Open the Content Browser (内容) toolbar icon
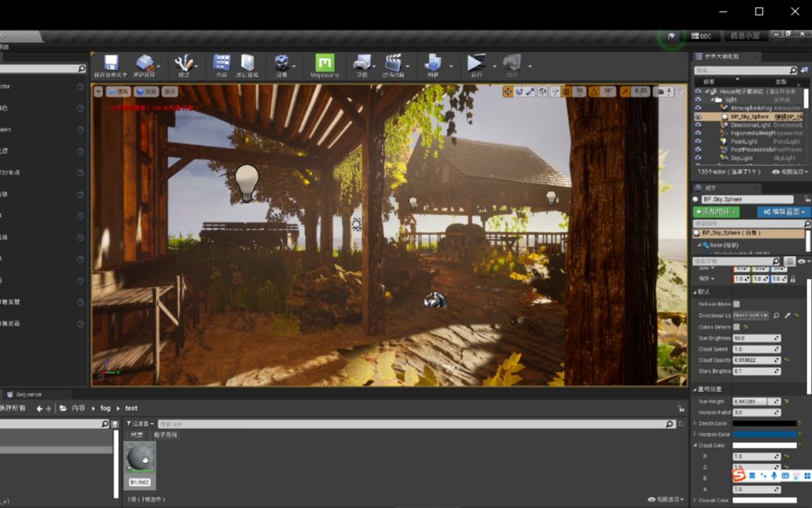Viewport: 812px width, 508px height. tap(220, 64)
